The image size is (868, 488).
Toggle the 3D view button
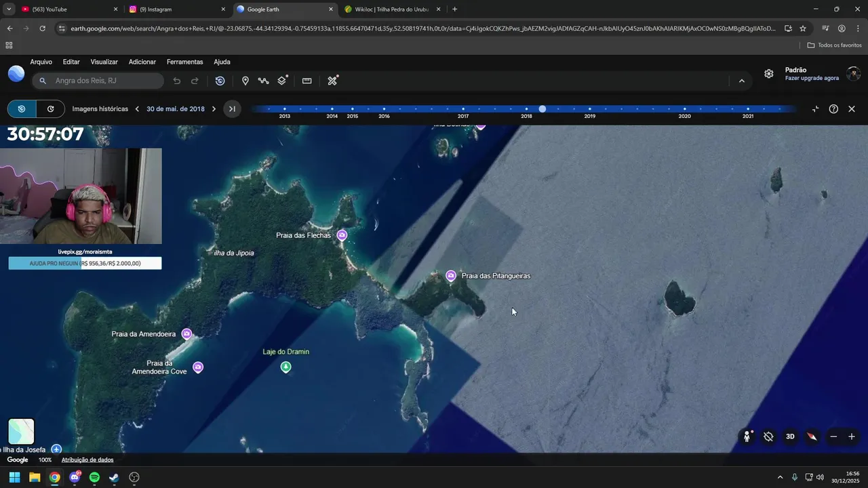pyautogui.click(x=790, y=436)
